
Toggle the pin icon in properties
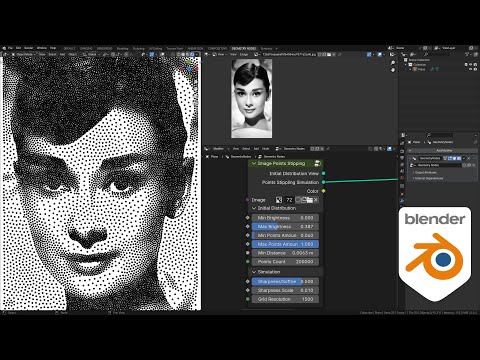click(x=476, y=142)
